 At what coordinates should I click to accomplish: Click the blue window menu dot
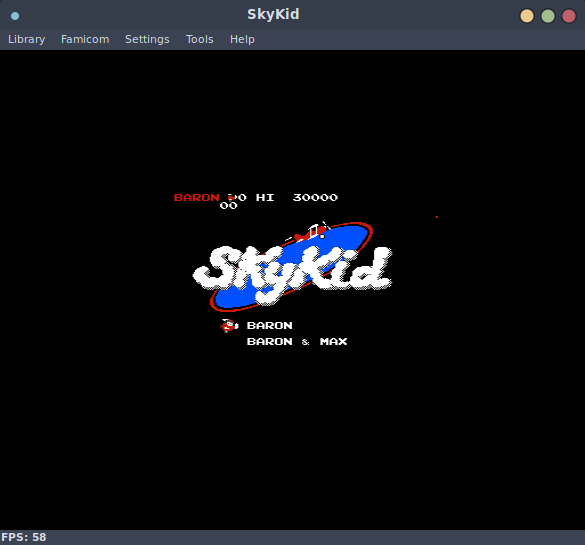tap(15, 16)
